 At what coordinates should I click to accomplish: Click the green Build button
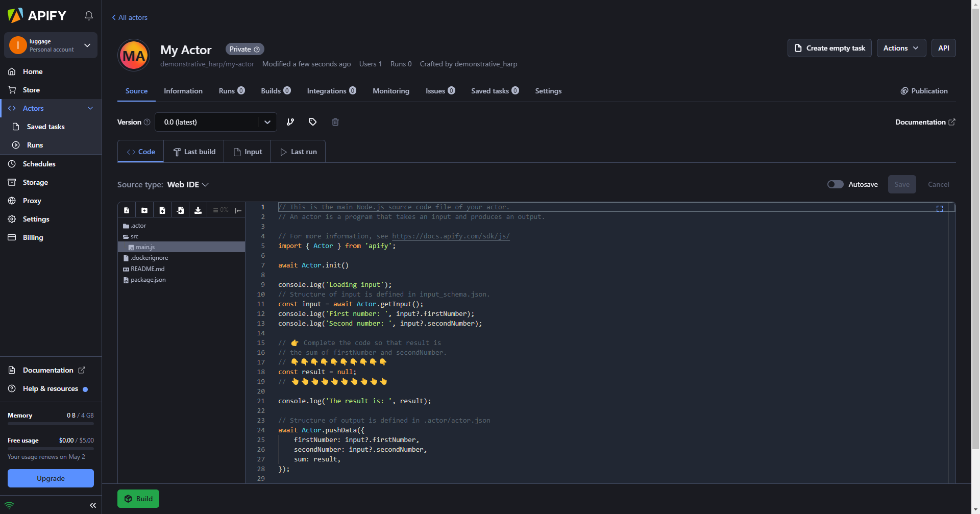click(138, 499)
